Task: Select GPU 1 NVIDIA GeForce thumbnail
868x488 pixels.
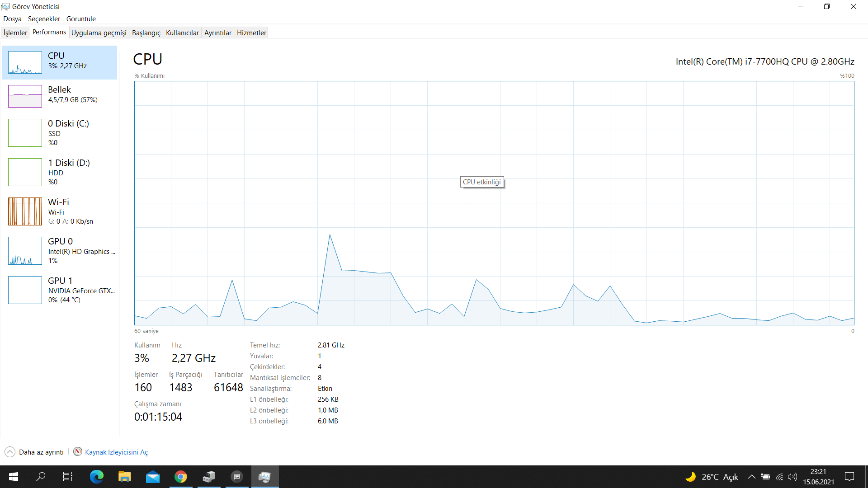Action: [x=25, y=290]
